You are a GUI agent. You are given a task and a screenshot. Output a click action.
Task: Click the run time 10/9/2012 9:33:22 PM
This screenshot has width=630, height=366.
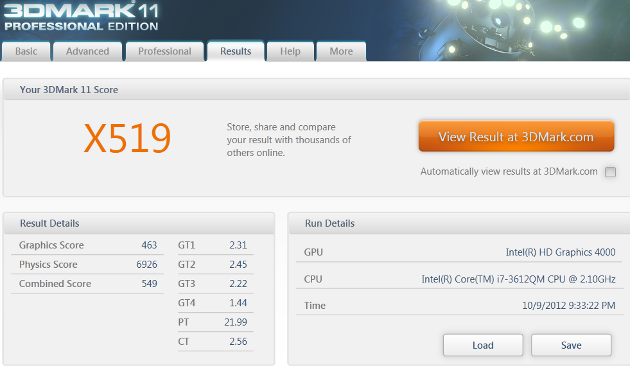click(x=569, y=306)
